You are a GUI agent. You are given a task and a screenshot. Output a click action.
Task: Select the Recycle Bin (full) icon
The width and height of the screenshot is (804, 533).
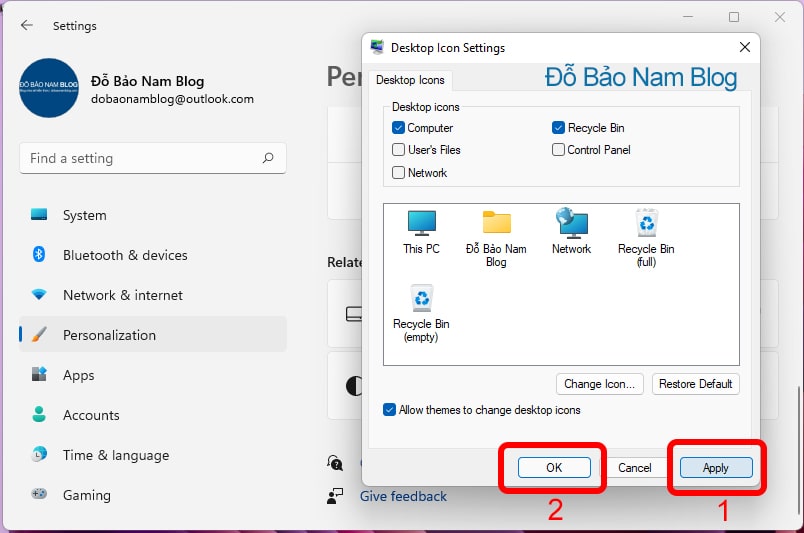pos(646,223)
